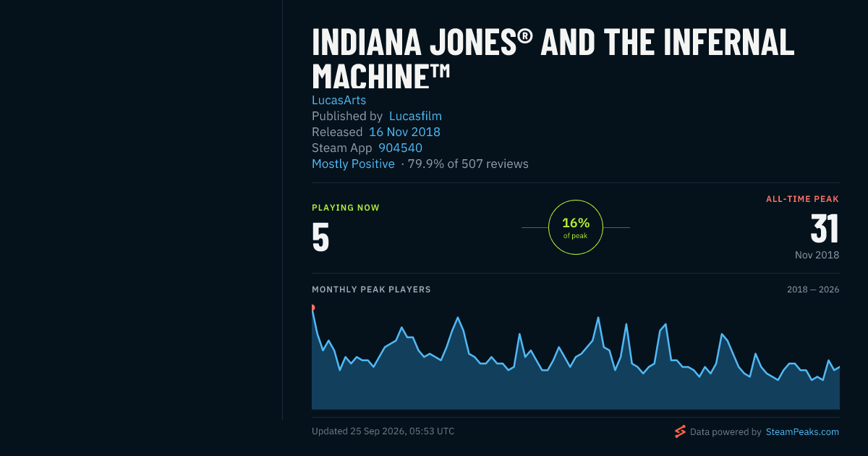Image resolution: width=868 pixels, height=456 pixels.
Task: Click the SteamPeaks logo icon
Action: 680,431
